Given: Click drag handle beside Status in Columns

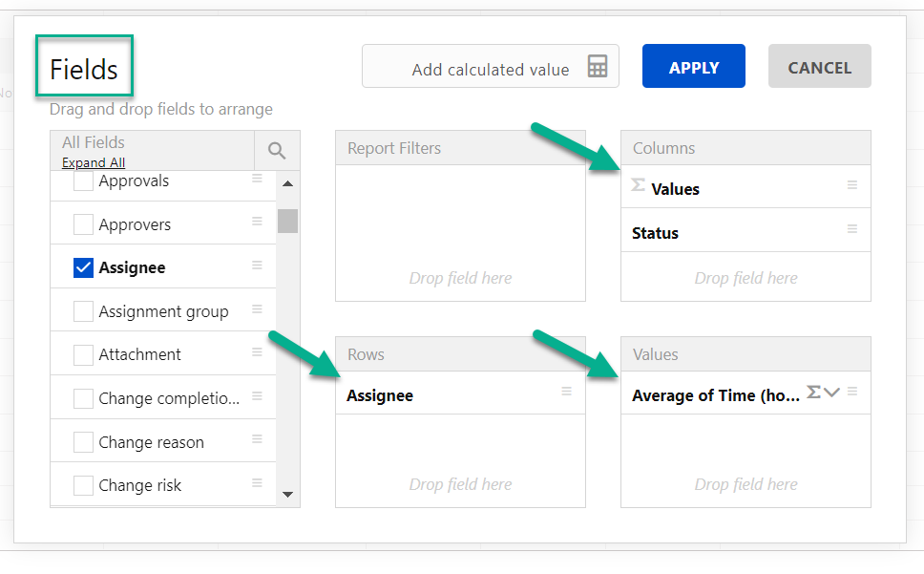Looking at the screenshot, I should [x=852, y=229].
